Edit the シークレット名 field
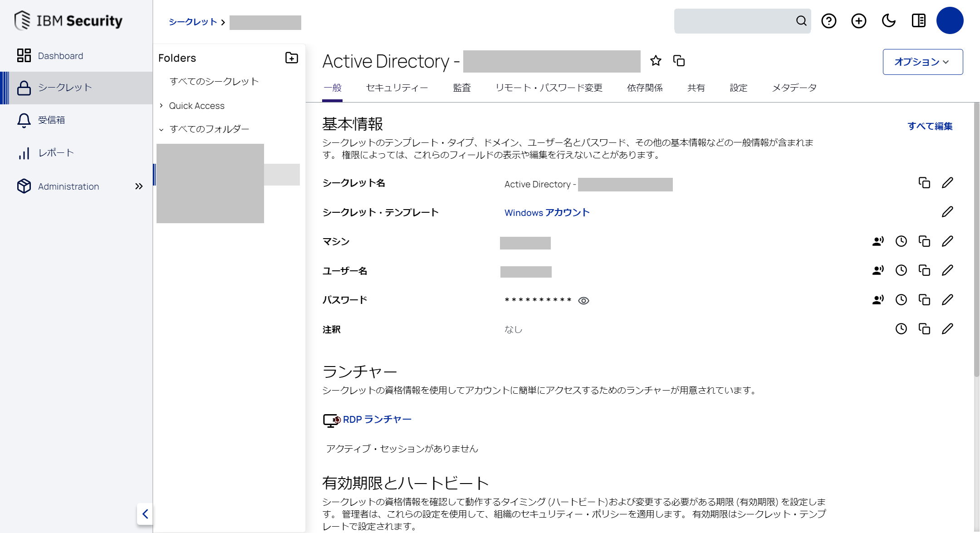980x533 pixels. click(947, 183)
